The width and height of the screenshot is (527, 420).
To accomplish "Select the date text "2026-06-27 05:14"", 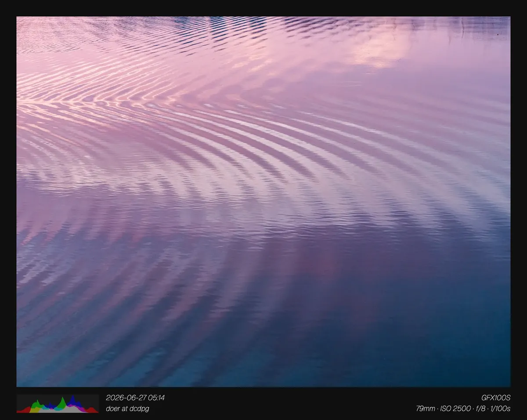I will (x=135, y=398).
